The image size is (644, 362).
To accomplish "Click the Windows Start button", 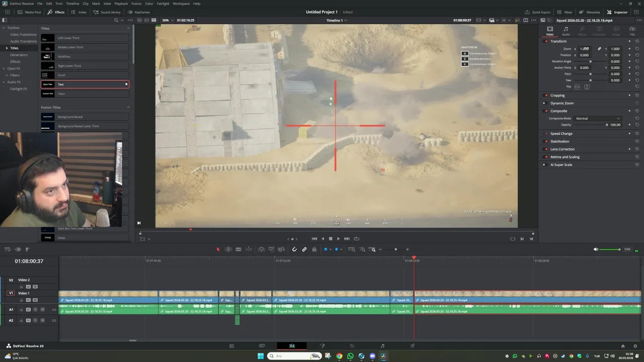I will [x=261, y=356].
